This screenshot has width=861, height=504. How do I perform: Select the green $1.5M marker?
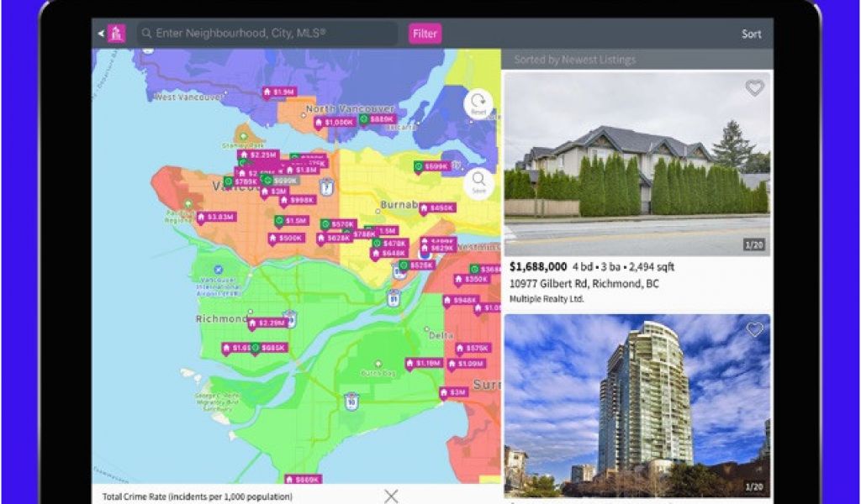pyautogui.click(x=292, y=221)
